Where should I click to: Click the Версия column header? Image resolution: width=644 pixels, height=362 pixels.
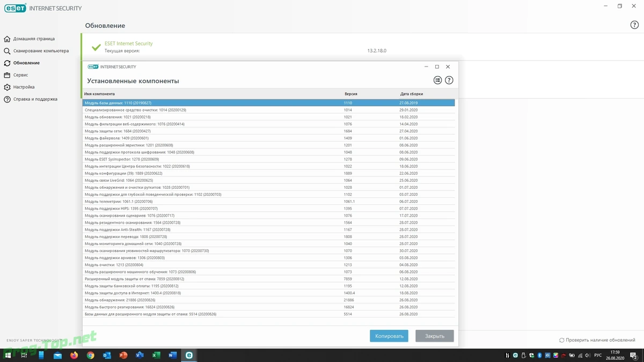[x=350, y=94]
